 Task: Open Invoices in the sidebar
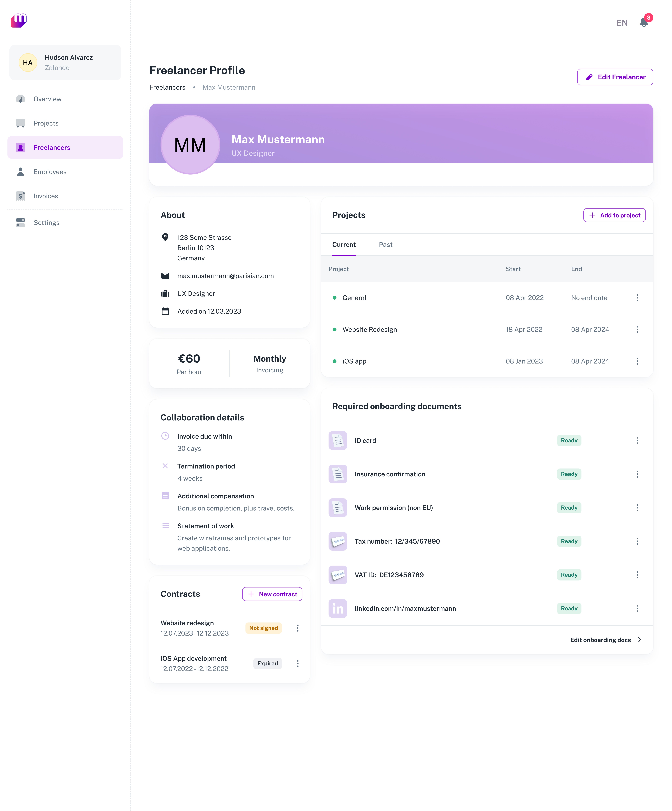(x=46, y=196)
